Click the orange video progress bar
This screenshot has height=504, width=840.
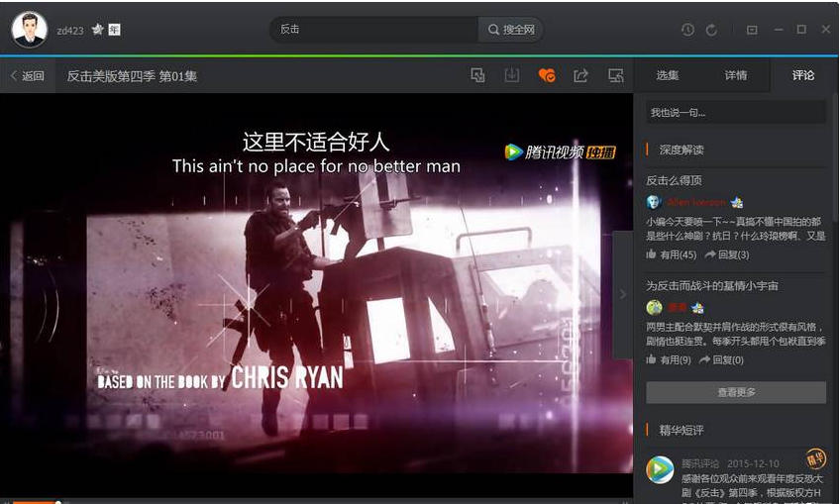point(30,502)
